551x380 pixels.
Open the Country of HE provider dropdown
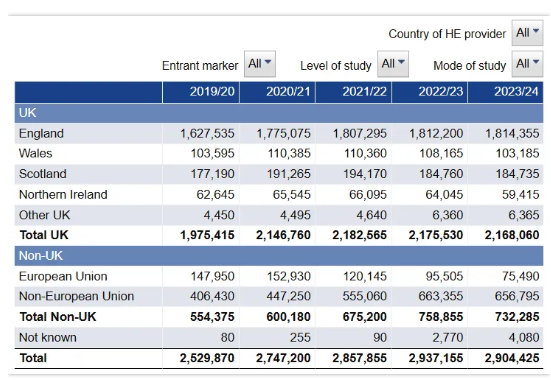point(527,33)
